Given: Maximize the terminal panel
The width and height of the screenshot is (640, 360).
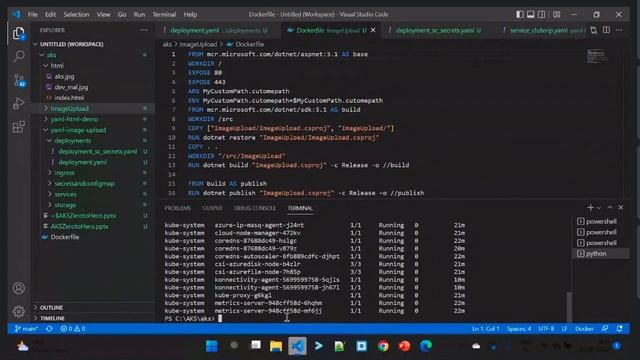Looking at the screenshot, I should pos(610,208).
